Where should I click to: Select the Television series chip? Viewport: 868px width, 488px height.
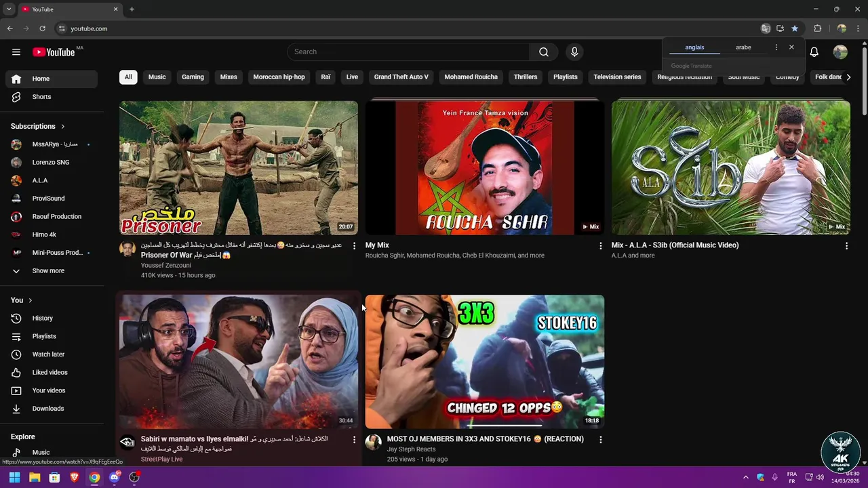pyautogui.click(x=617, y=77)
